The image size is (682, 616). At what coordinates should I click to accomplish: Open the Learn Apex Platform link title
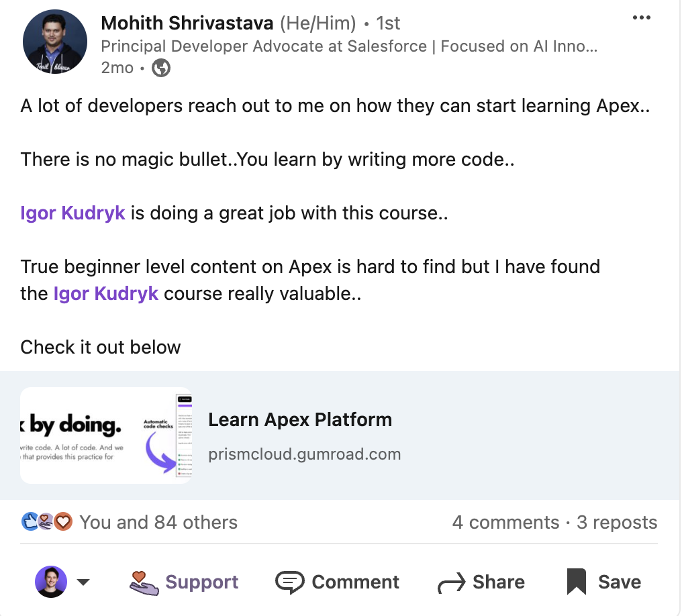tap(300, 420)
